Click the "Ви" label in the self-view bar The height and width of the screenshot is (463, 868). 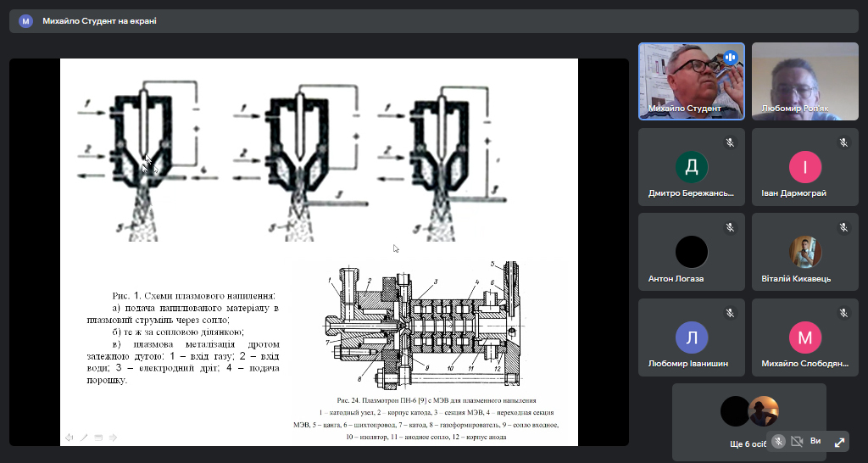816,442
